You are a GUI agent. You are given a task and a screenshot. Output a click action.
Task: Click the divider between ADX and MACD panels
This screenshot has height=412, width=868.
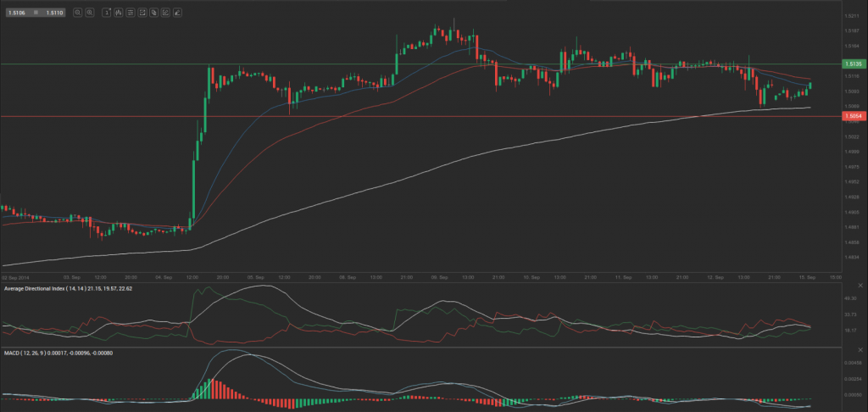[x=424, y=347]
